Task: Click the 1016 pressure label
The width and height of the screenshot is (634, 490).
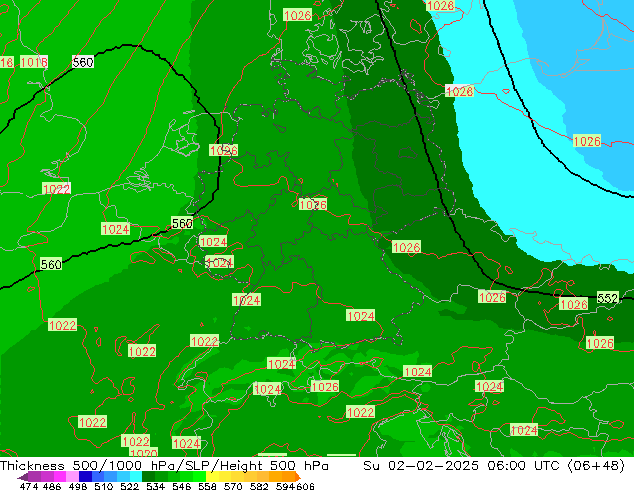Action: pyautogui.click(x=34, y=62)
